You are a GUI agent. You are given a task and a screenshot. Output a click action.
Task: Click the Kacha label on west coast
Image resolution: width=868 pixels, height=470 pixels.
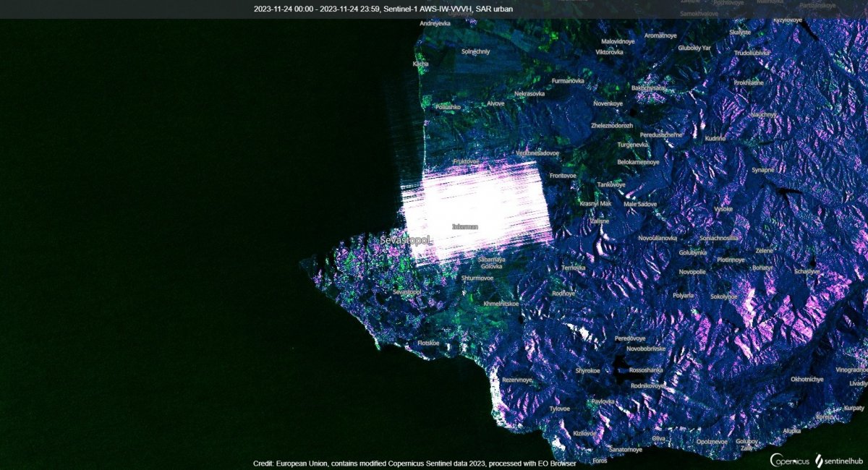click(x=420, y=64)
